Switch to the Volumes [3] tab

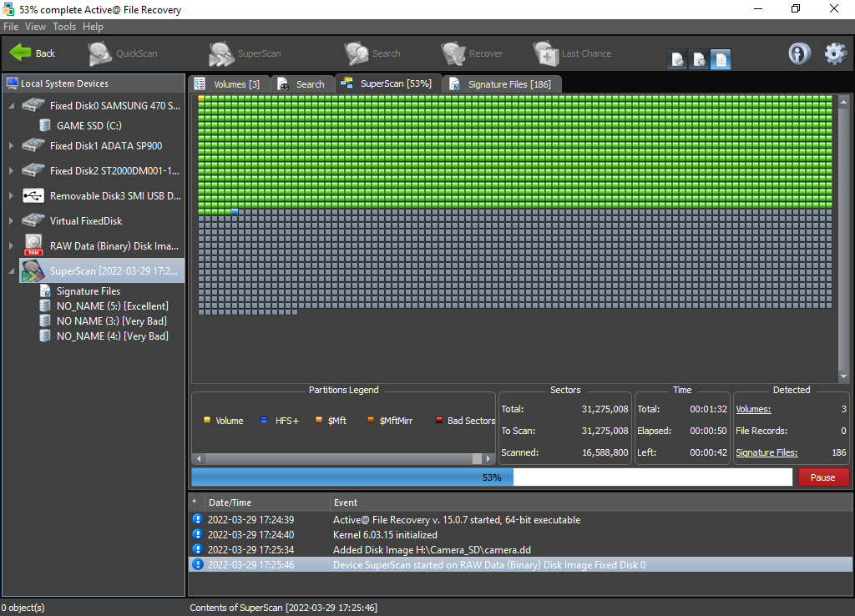click(x=229, y=84)
